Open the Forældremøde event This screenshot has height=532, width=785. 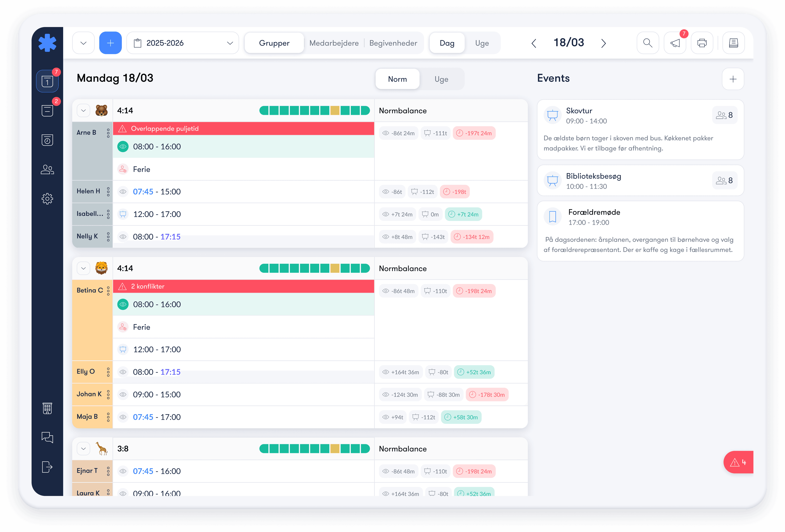click(x=640, y=231)
